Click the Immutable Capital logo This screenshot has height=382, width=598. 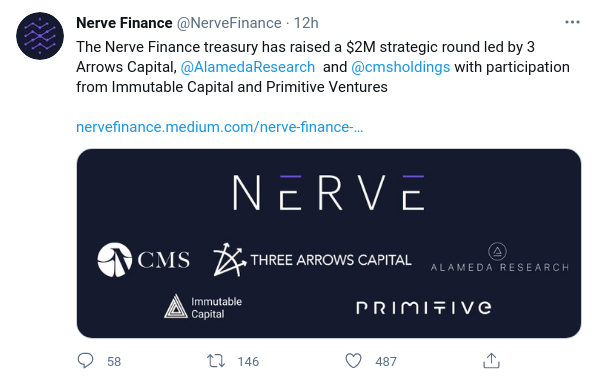click(x=203, y=307)
